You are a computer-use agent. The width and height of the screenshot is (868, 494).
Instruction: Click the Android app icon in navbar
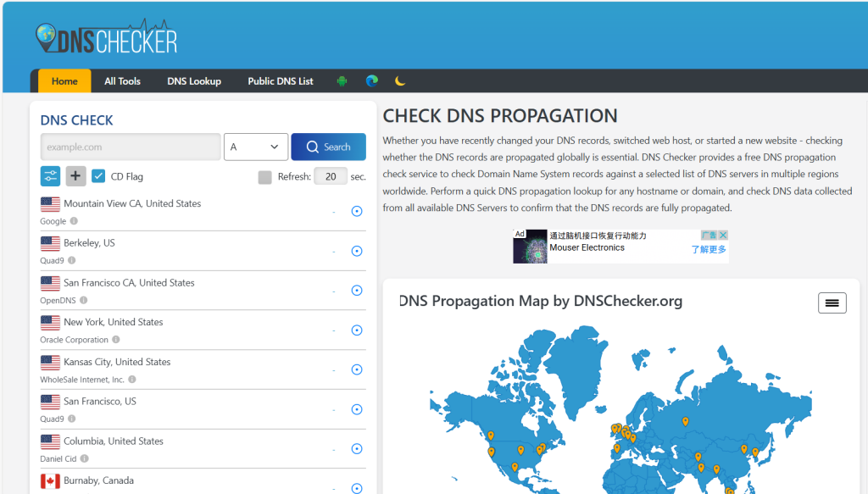click(x=342, y=81)
